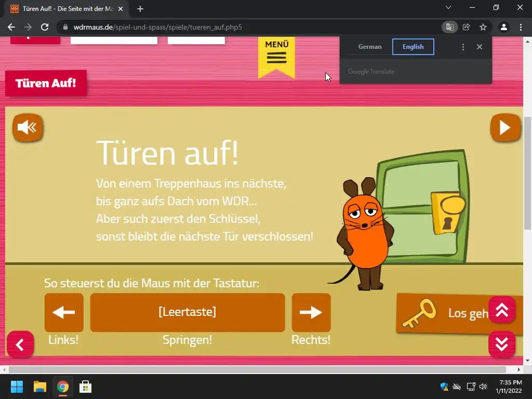Click red double chevron down button

point(502,345)
